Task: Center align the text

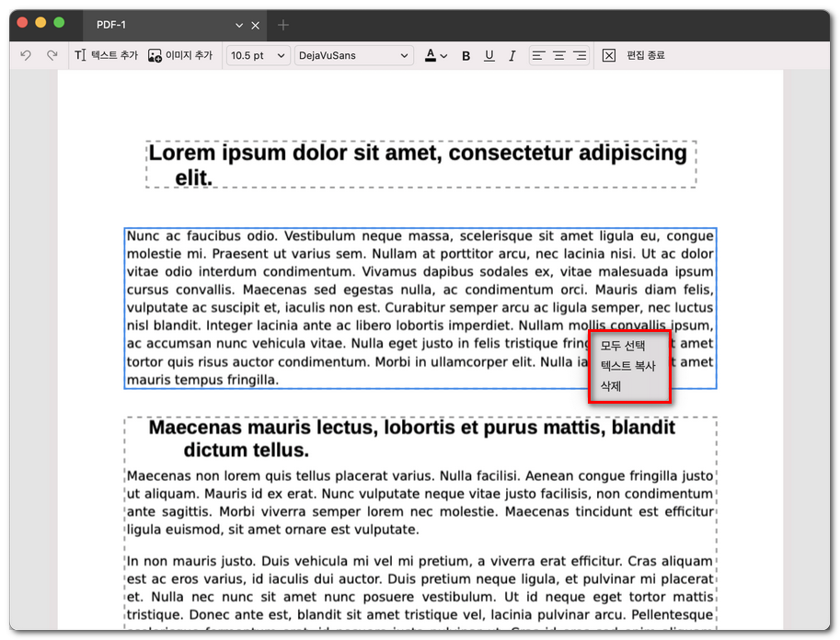Action: pos(559,56)
